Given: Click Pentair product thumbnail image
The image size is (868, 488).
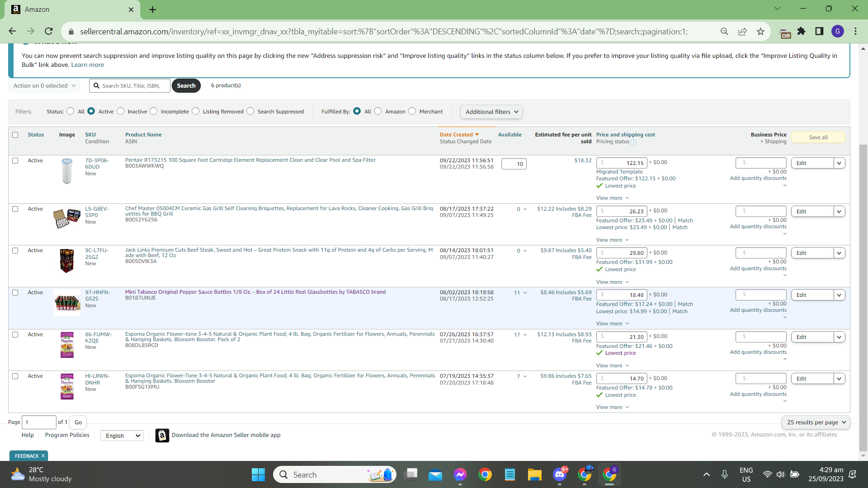Looking at the screenshot, I should point(67,171).
